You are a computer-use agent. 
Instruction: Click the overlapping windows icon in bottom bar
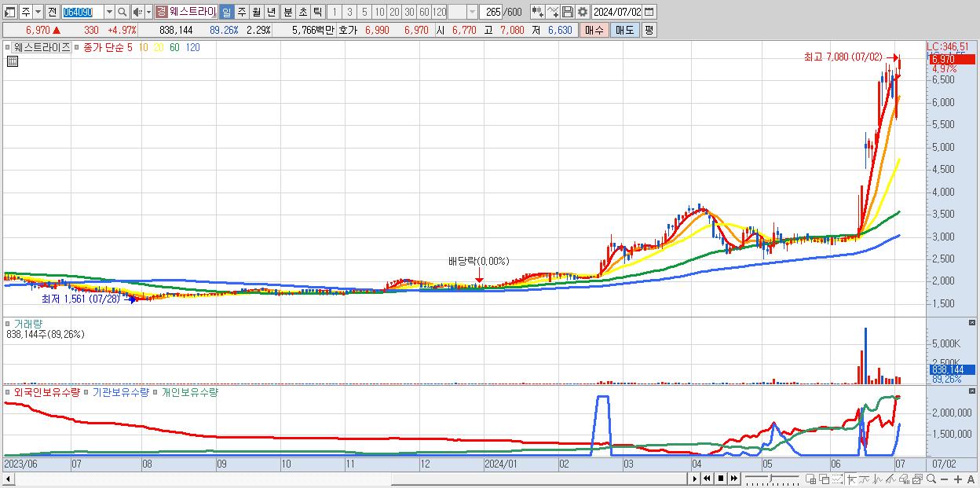825,479
